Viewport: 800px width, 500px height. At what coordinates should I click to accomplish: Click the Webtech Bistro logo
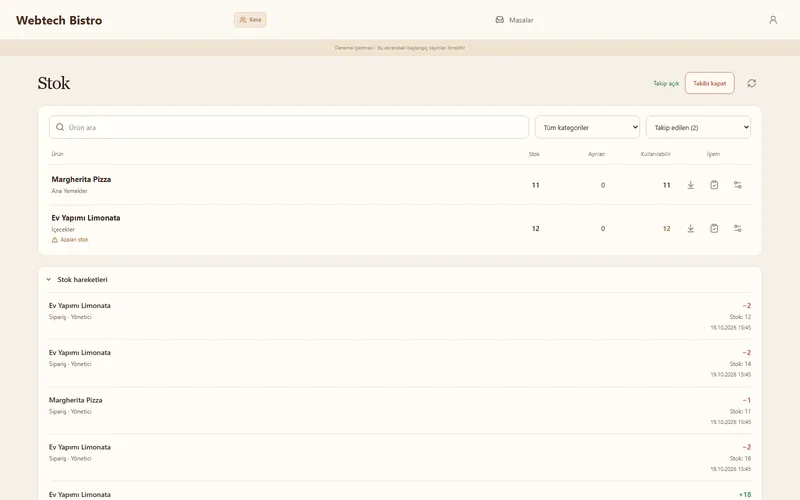(x=59, y=20)
